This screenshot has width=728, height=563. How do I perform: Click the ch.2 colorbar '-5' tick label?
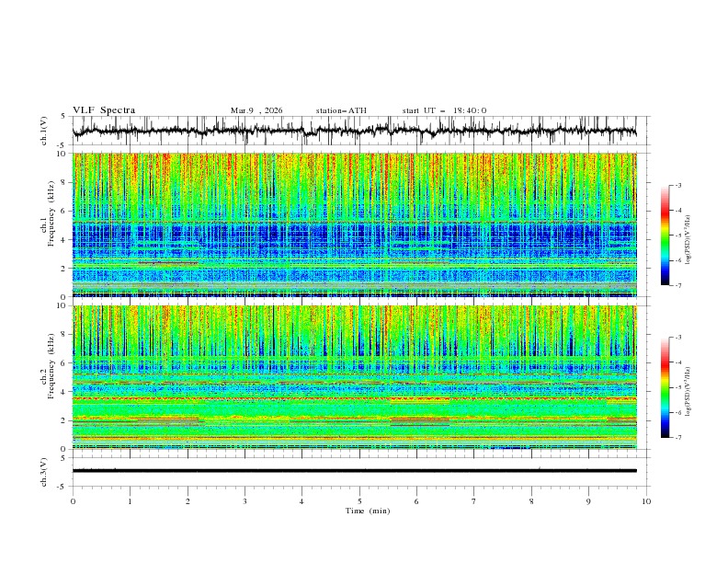pyautogui.click(x=677, y=387)
